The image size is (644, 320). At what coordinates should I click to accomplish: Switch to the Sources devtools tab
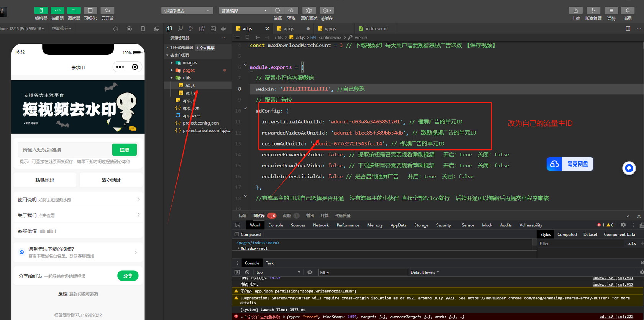point(298,225)
